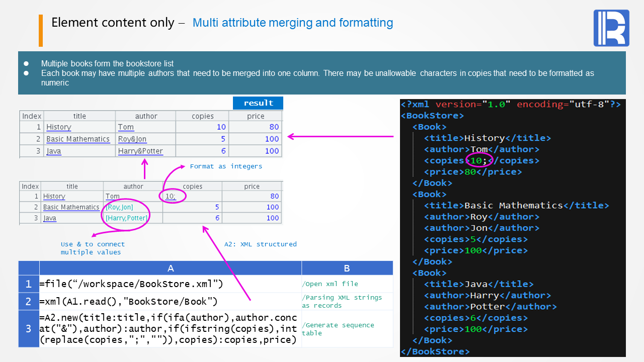The width and height of the screenshot is (644, 362).
Task: Select row number 1 in the code grid
Action: coord(29,284)
